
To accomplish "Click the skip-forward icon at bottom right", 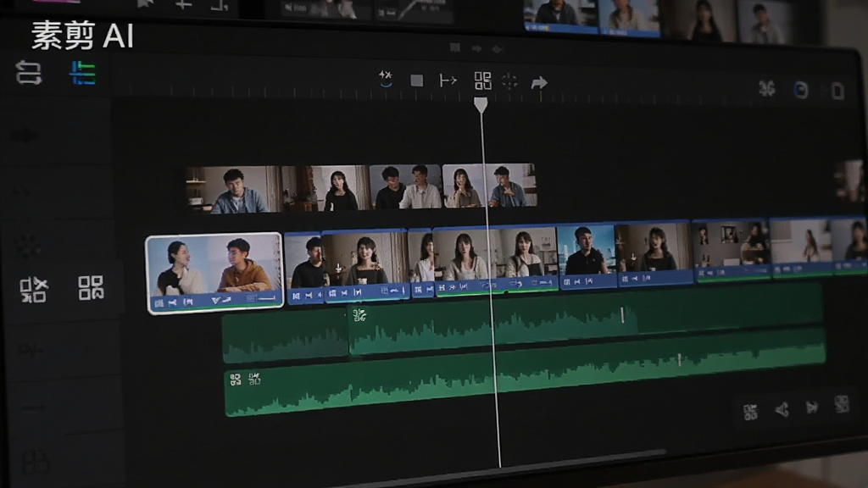I will [812, 408].
